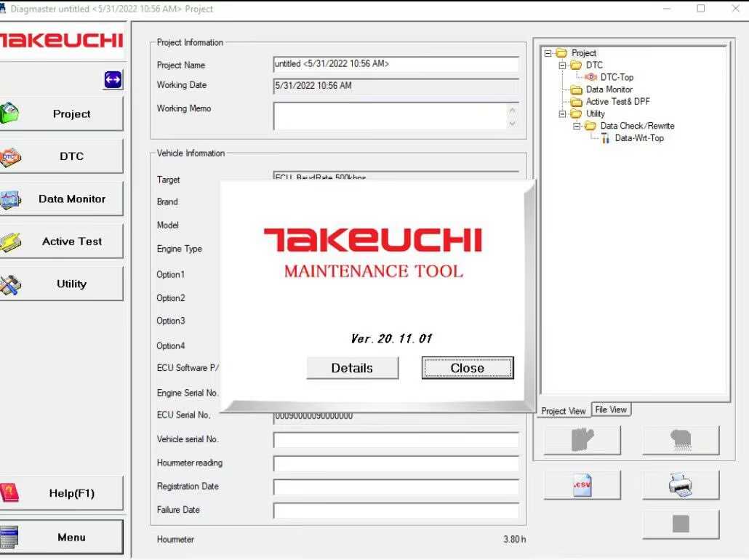Image resolution: width=749 pixels, height=560 pixels.
Task: Click Details button in the version dialog
Action: tap(352, 368)
